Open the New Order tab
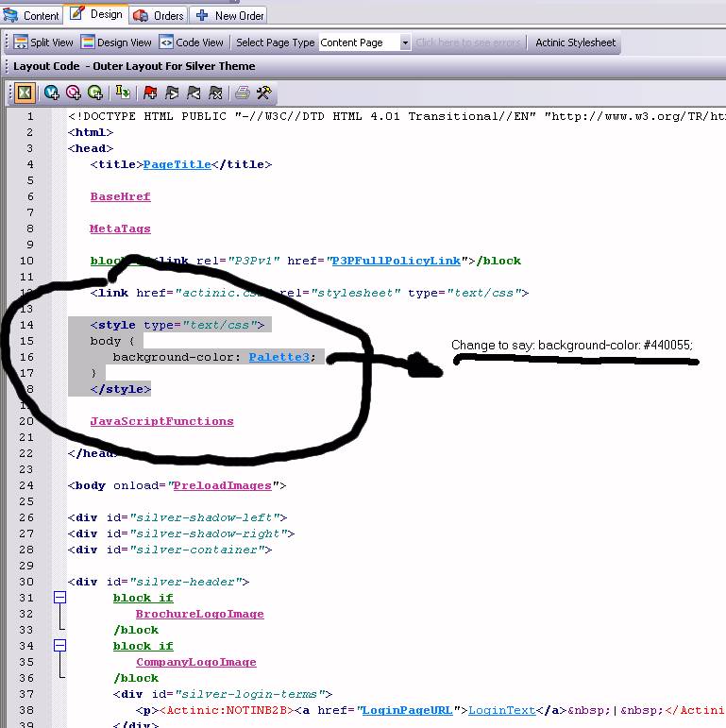 coord(229,15)
